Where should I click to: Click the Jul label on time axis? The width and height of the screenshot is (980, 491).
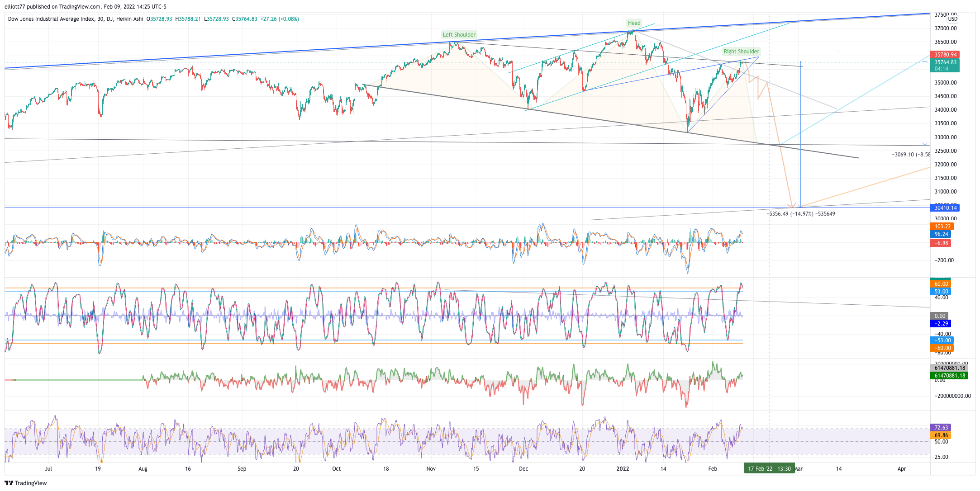coord(48,469)
